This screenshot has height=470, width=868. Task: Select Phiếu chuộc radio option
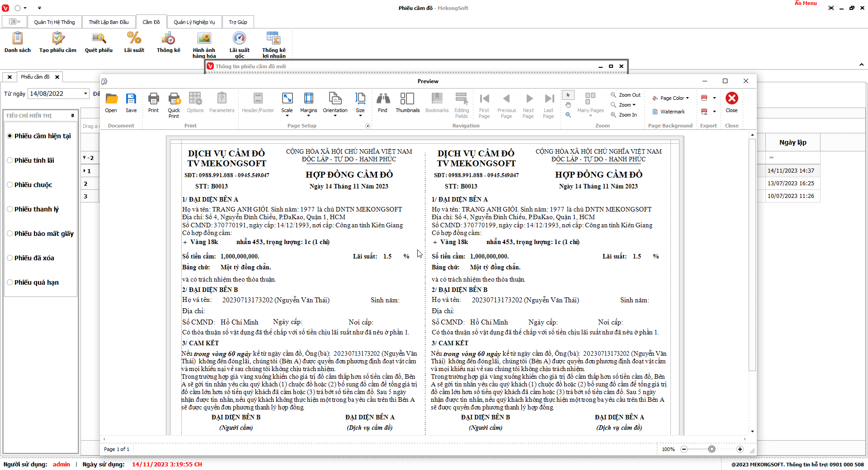pyautogui.click(x=10, y=185)
